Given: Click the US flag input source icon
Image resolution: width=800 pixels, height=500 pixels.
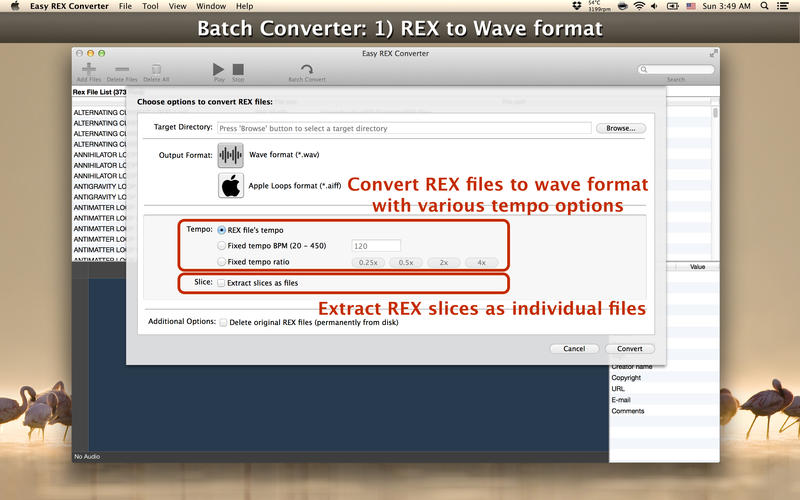Looking at the screenshot, I should (x=691, y=6).
